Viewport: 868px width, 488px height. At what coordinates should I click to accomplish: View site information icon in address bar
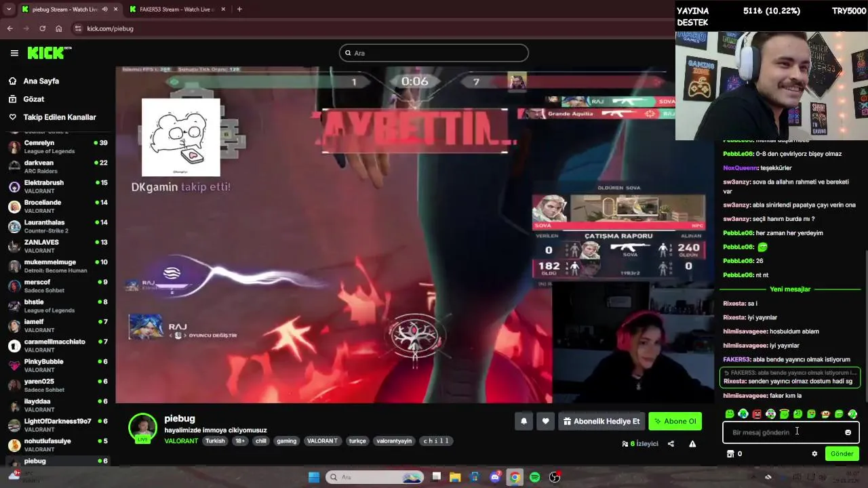coord(78,28)
